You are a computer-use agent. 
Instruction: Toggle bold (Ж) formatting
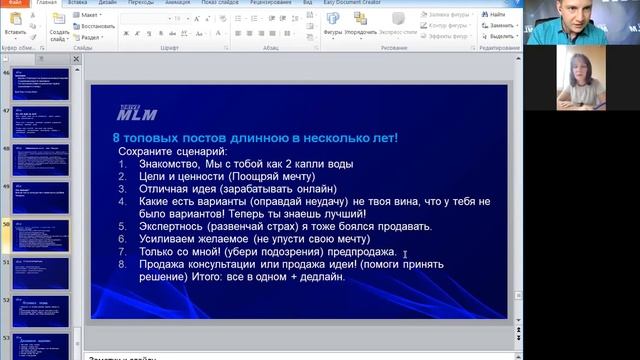pos(126,33)
